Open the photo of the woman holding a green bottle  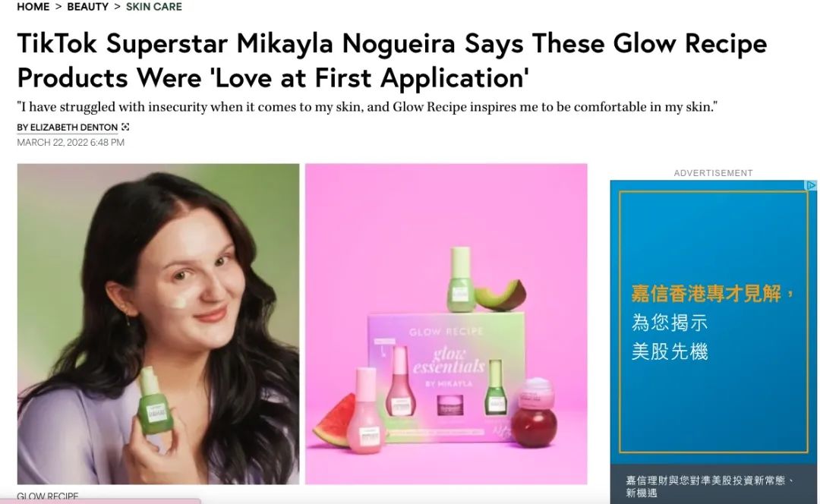(158, 323)
